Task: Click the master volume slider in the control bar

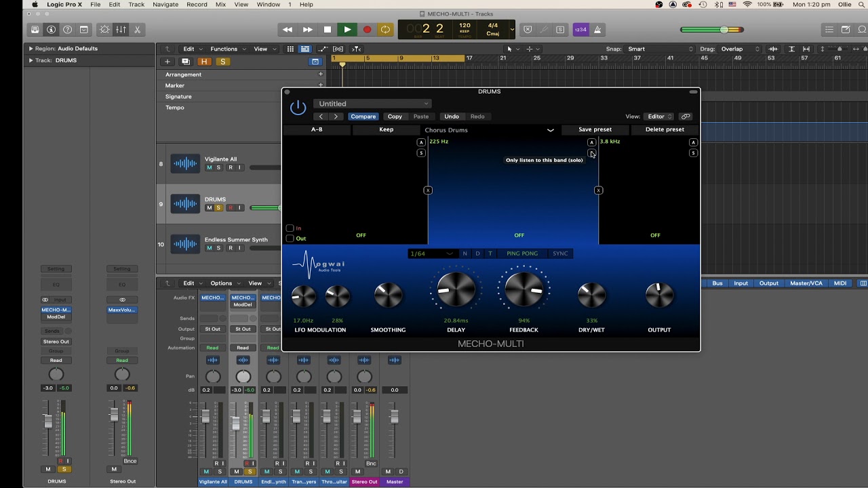Action: coord(712,30)
